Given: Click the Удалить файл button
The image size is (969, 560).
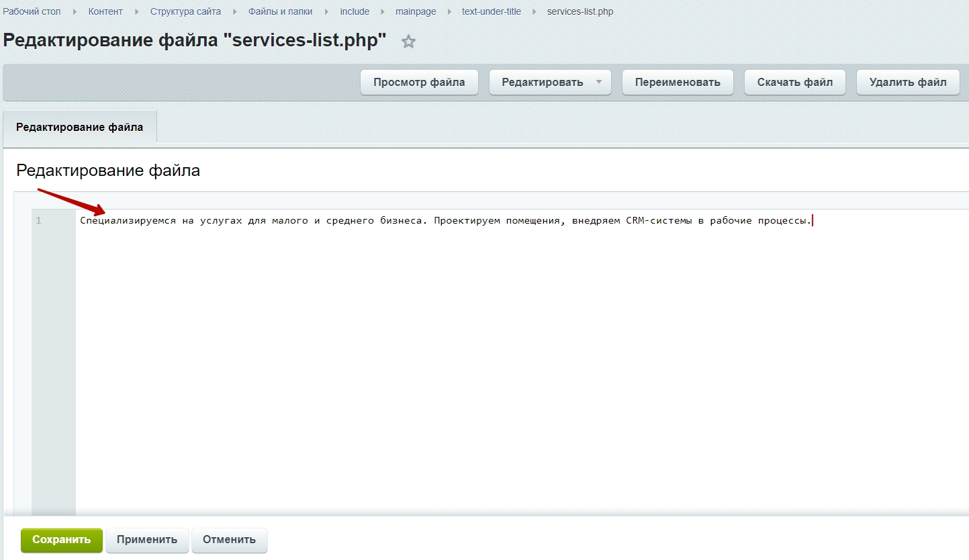Looking at the screenshot, I should (x=908, y=83).
